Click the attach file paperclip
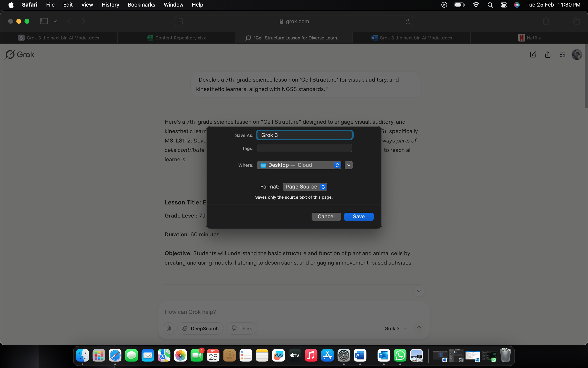588x368 pixels. click(x=169, y=328)
